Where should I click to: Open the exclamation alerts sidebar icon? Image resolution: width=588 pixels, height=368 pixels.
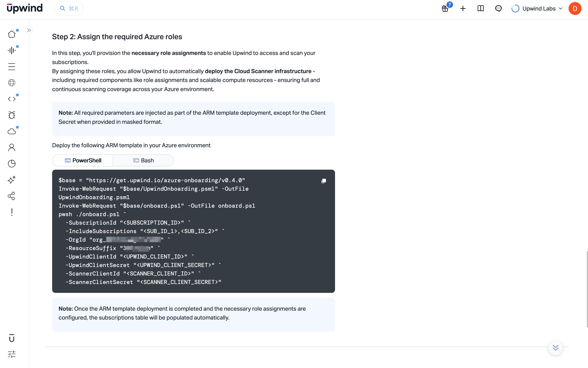pos(12,212)
